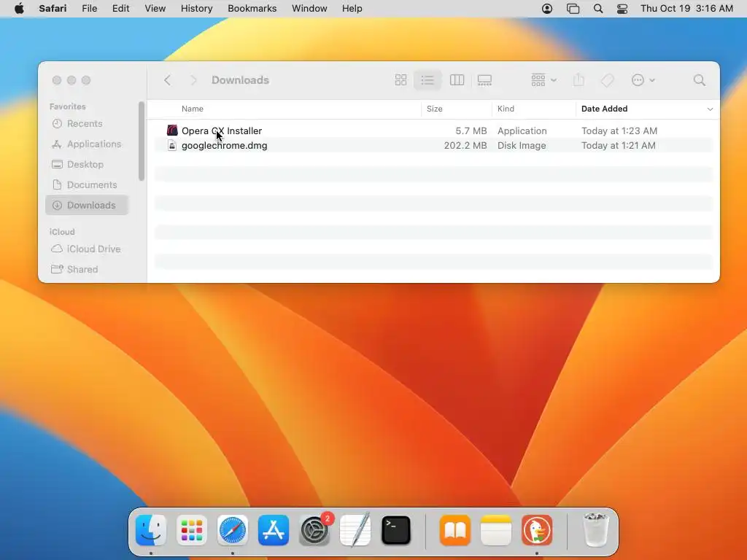Open the File menu

click(89, 9)
